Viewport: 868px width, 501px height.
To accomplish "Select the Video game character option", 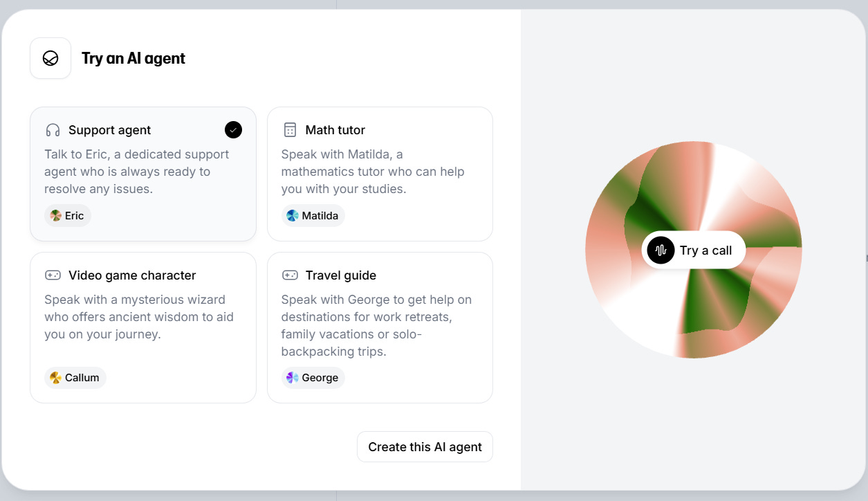I will point(142,327).
